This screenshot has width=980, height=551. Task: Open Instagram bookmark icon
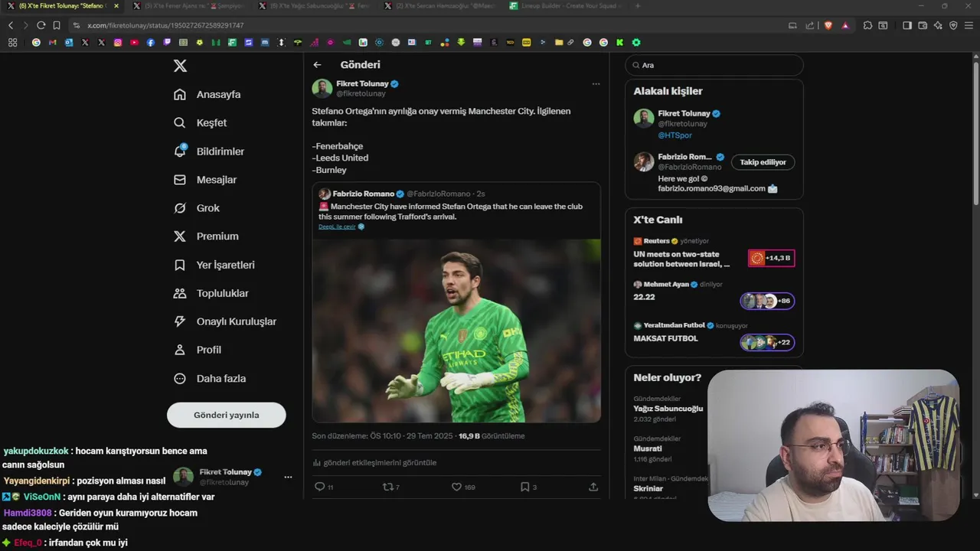click(x=118, y=42)
